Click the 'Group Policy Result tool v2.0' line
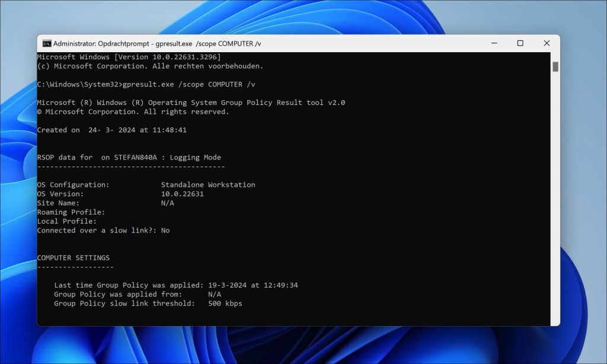The width and height of the screenshot is (607, 364). click(x=191, y=103)
